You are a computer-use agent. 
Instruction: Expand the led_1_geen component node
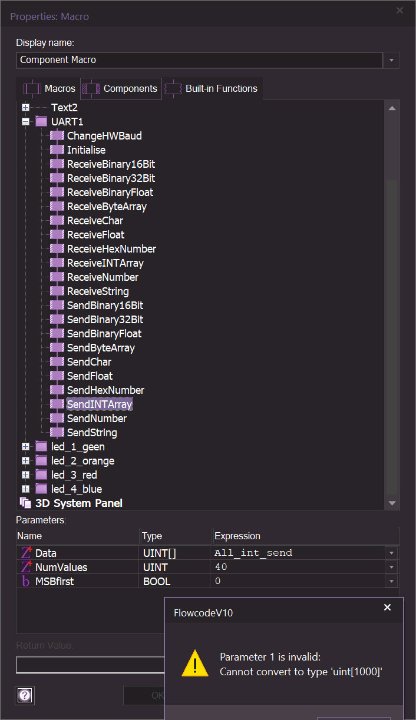[26, 446]
